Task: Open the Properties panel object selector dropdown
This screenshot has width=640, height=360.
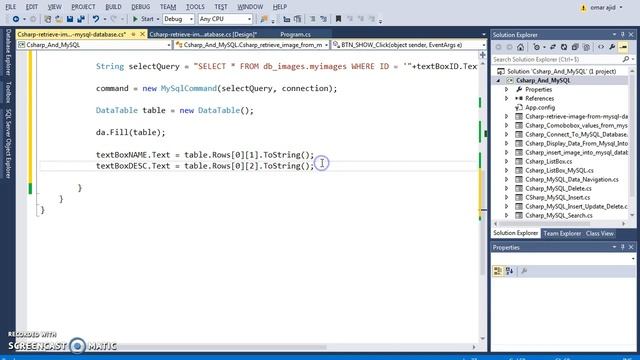Action: 633,259
